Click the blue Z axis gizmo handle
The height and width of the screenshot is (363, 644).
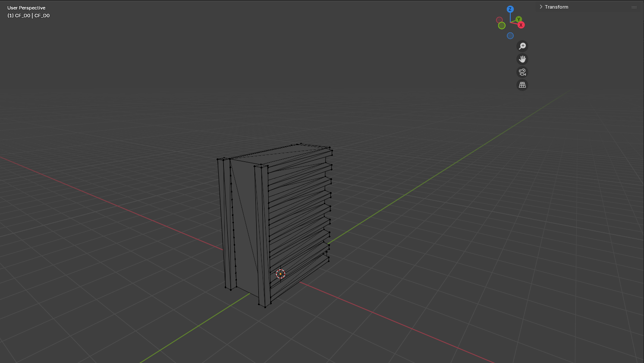click(x=510, y=9)
